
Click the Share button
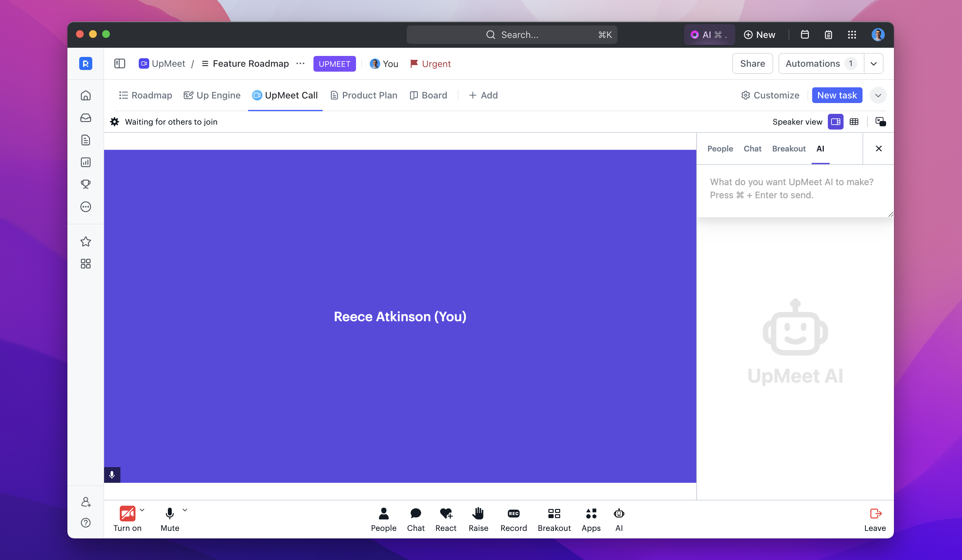[x=752, y=64]
